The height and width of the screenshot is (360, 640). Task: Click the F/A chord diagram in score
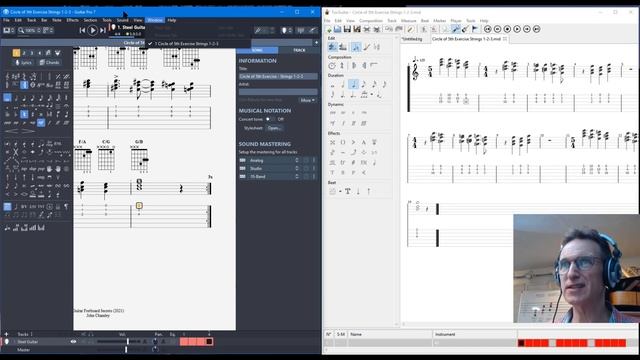tap(83, 159)
